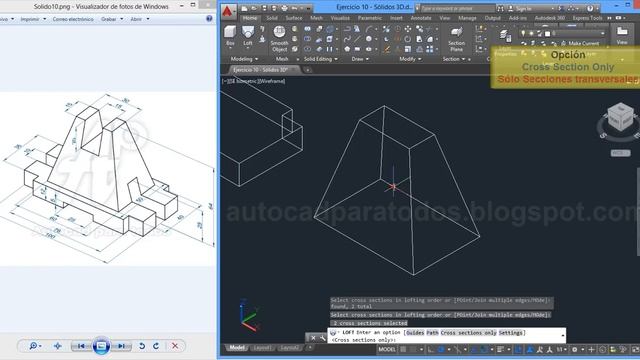
Task: Open the Home ribbon tab
Action: pos(250,18)
